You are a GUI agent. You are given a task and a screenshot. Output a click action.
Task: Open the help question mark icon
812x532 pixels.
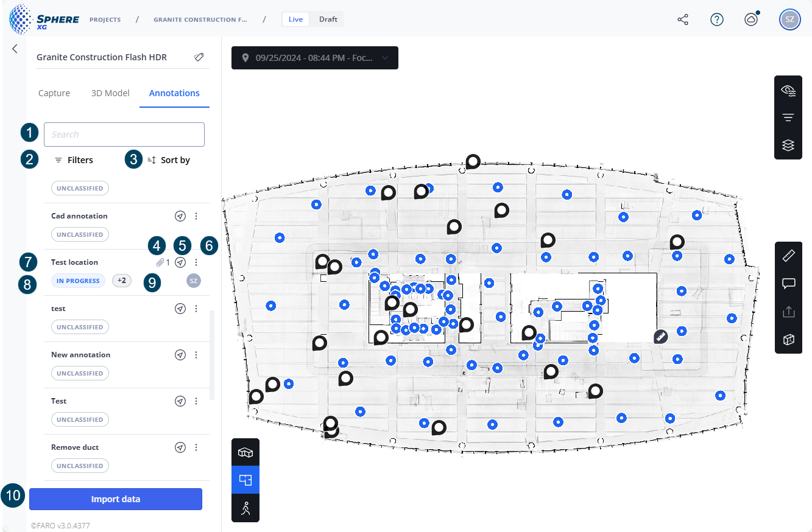click(717, 19)
